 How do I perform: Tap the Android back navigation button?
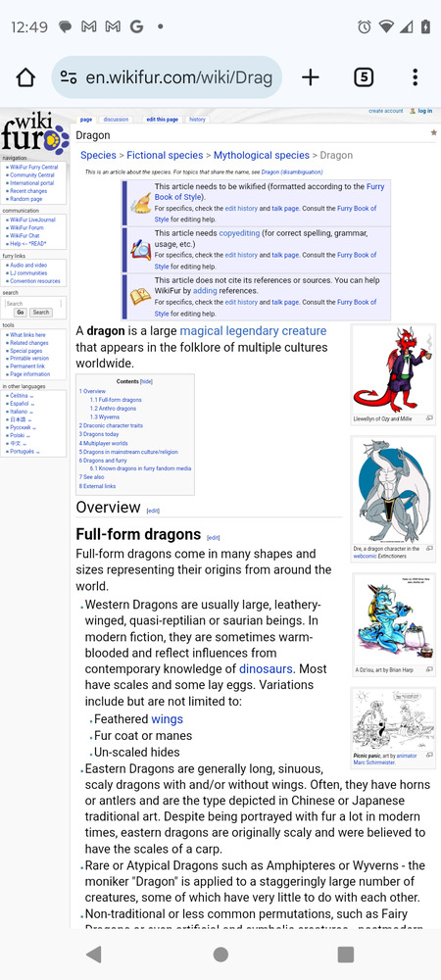[x=94, y=954]
